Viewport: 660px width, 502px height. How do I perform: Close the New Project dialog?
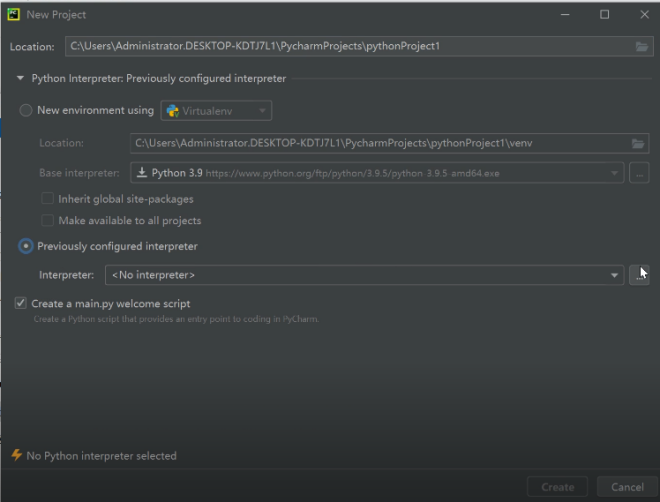pyautogui.click(x=644, y=15)
